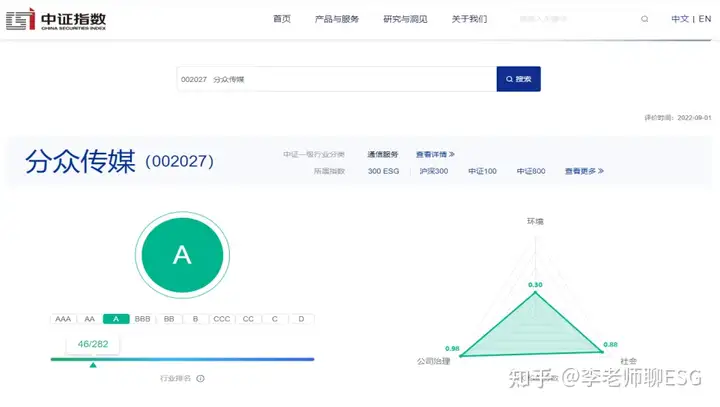The height and width of the screenshot is (407, 720).
Task: Select the BB rating box
Action: pos(169,319)
